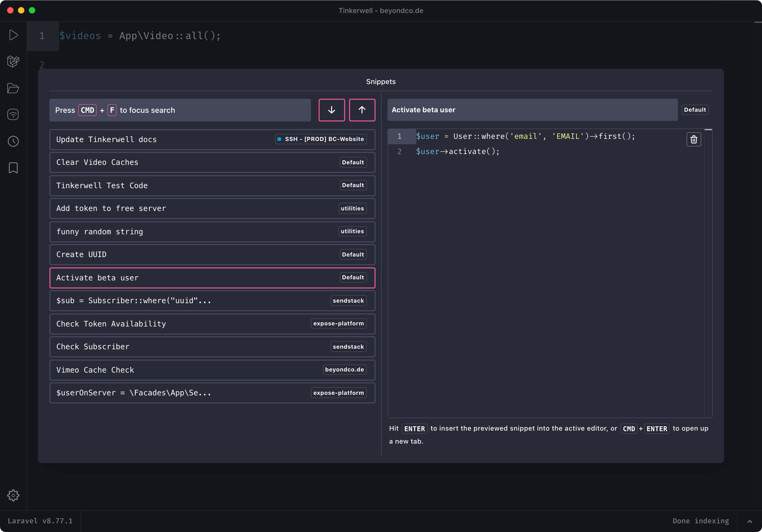Delete snippet using the trash icon
762x532 pixels.
tap(694, 139)
